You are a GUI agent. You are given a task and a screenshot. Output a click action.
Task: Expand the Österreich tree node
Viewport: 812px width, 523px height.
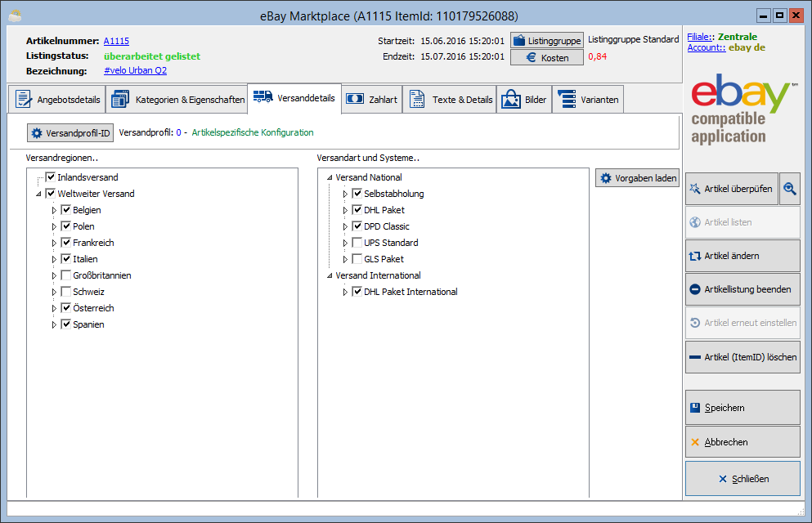[x=54, y=308]
